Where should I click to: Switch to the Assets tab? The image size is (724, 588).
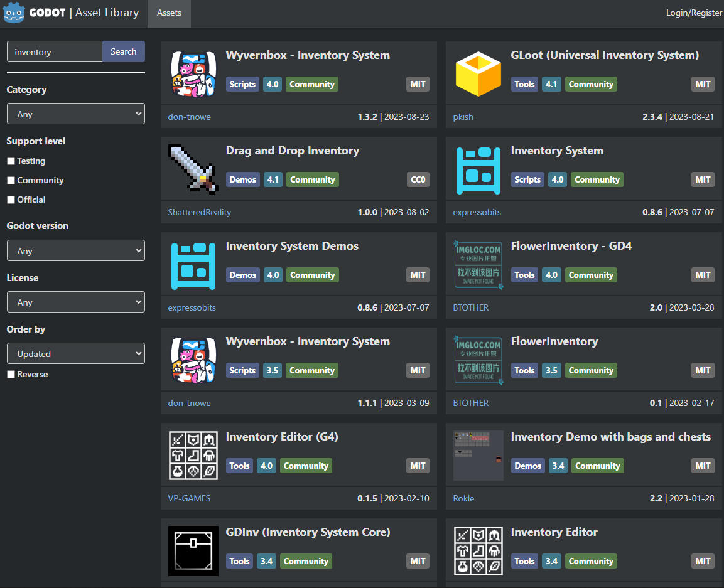pos(169,13)
